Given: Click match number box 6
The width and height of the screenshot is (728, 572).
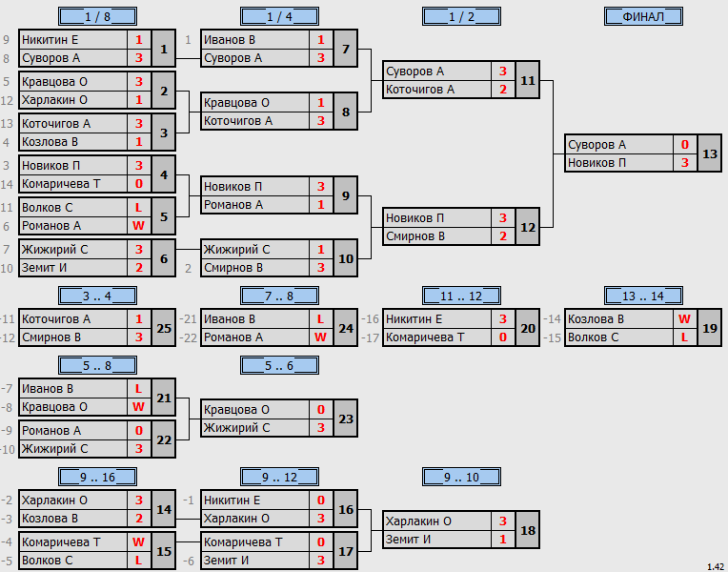Looking at the screenshot, I should click(164, 258).
